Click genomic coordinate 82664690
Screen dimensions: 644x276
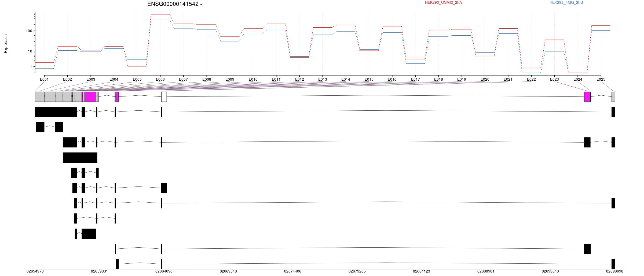pos(164,271)
